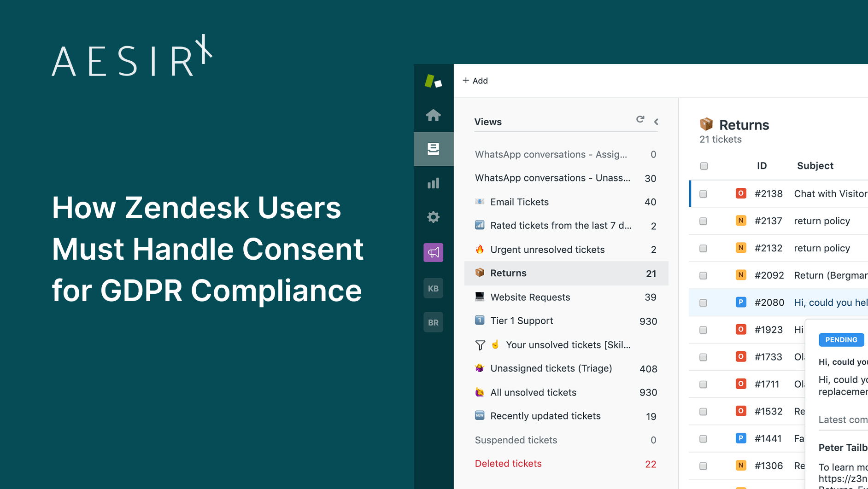Click the Email Tickets envelope icon
Image resolution: width=868 pixels, height=489 pixels.
coord(480,202)
